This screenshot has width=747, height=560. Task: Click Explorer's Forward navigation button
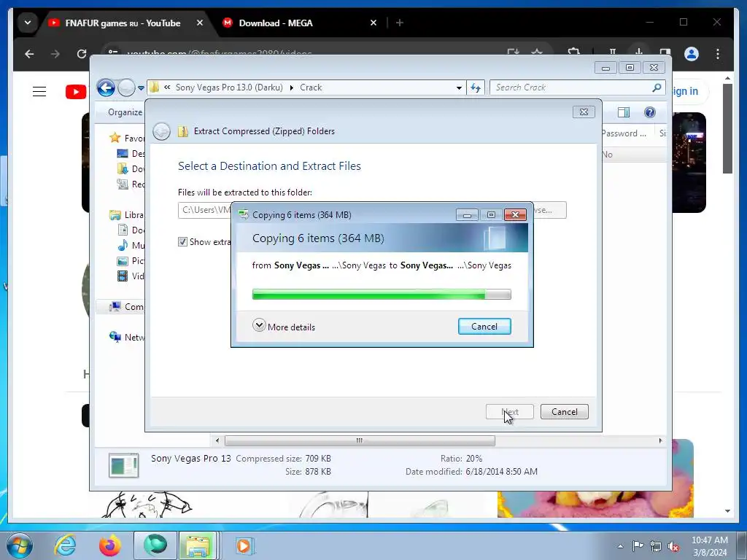tap(126, 87)
